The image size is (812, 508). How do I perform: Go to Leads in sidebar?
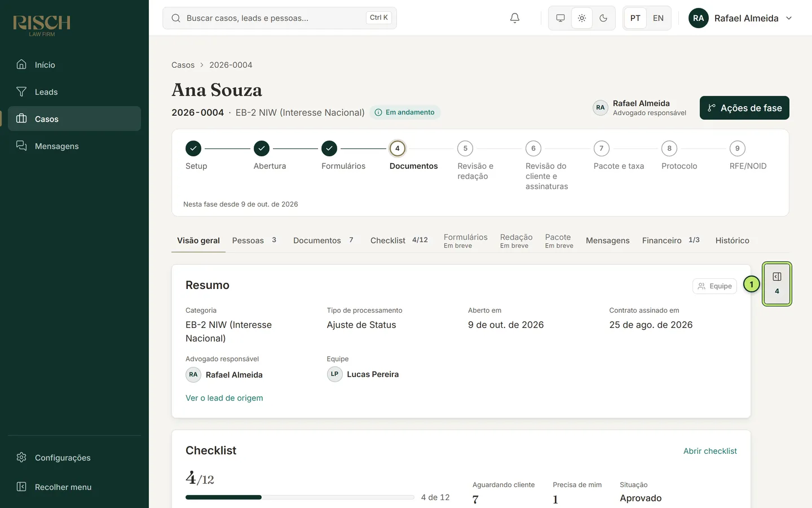pyautogui.click(x=74, y=92)
